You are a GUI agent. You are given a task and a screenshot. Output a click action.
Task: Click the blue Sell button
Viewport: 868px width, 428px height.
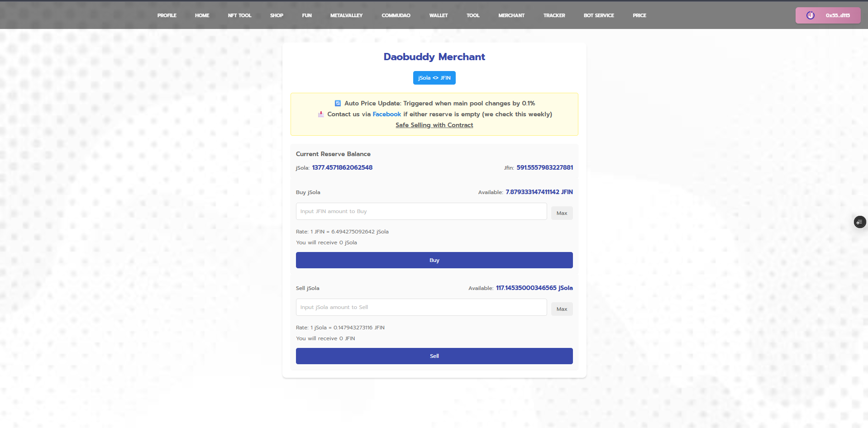434,356
